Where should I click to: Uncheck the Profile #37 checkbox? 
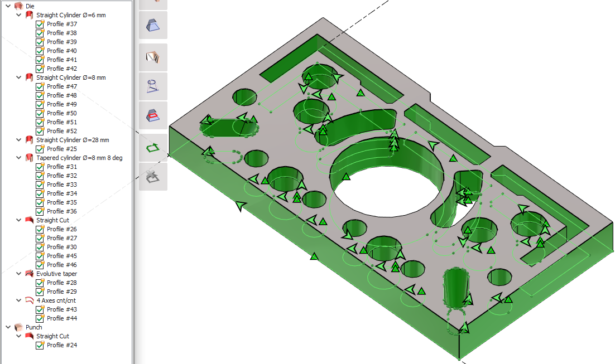[x=40, y=24]
